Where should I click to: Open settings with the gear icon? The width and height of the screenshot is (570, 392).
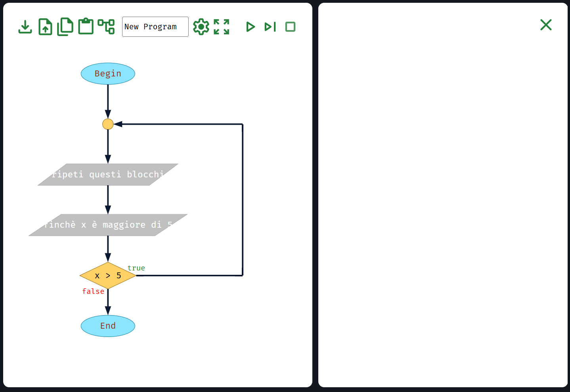(x=201, y=27)
